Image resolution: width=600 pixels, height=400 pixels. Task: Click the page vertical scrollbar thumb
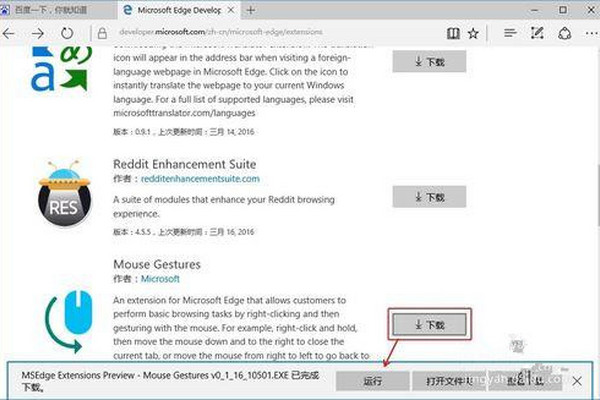(598, 195)
